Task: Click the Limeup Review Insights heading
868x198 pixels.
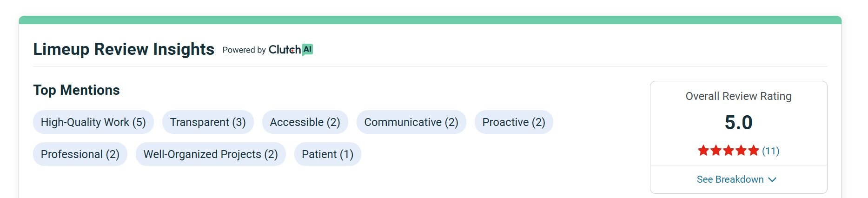Action: [124, 49]
